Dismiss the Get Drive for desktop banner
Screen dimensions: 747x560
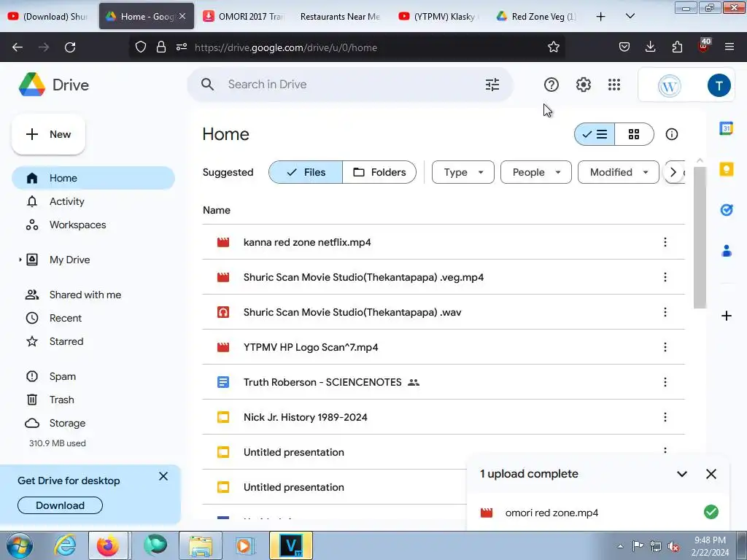coord(163,476)
